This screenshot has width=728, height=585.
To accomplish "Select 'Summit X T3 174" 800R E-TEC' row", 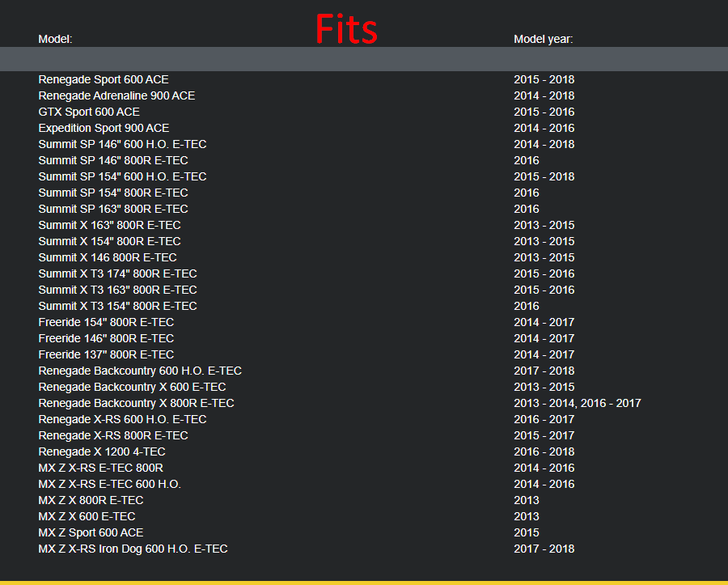I will click(118, 274).
